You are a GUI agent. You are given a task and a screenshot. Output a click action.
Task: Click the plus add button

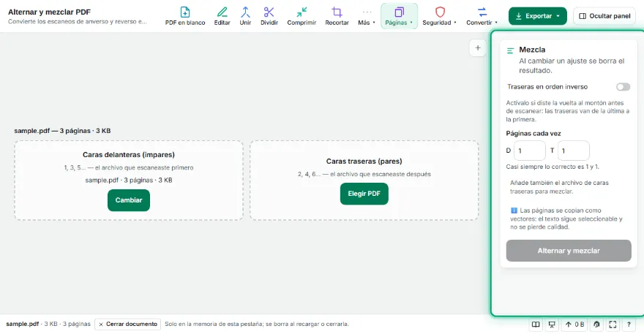click(x=478, y=48)
